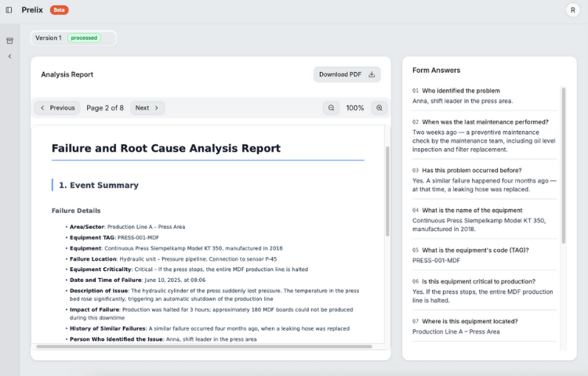Download the report as PDF
Viewport: 588px width, 376px height.
click(347, 74)
